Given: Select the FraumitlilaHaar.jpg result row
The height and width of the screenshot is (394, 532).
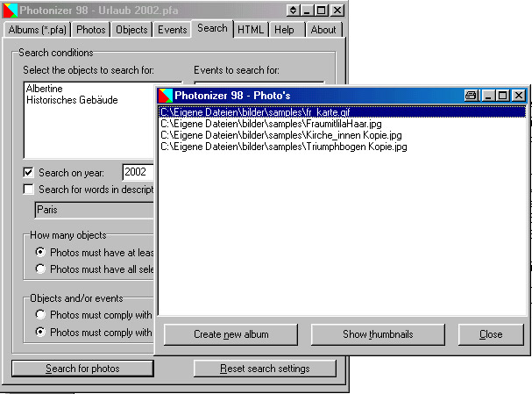Looking at the screenshot, I should [x=343, y=124].
